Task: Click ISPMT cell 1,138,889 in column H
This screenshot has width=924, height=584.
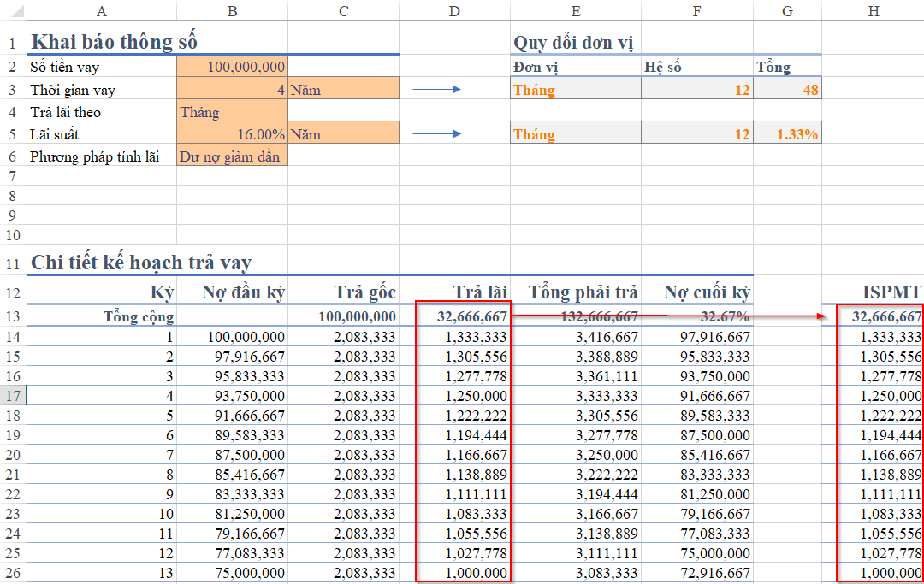Action: click(x=874, y=474)
